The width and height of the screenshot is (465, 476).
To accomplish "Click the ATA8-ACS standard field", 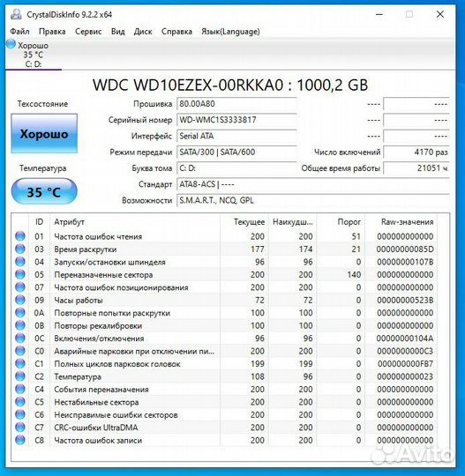I will click(313, 184).
